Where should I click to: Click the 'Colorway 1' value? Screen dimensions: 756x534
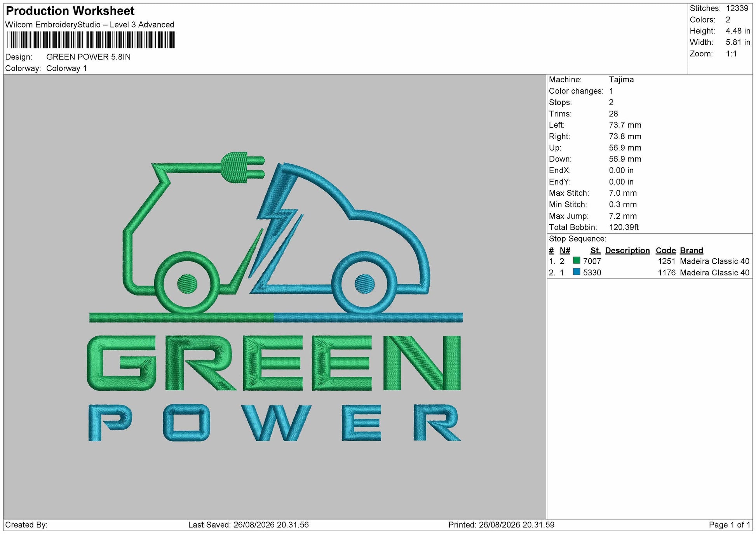pyautogui.click(x=66, y=68)
